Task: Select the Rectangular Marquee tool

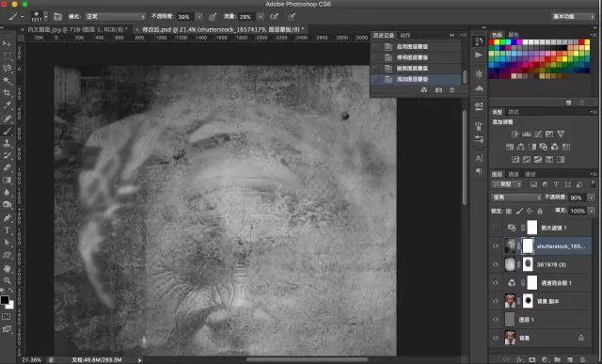Action: (7, 56)
